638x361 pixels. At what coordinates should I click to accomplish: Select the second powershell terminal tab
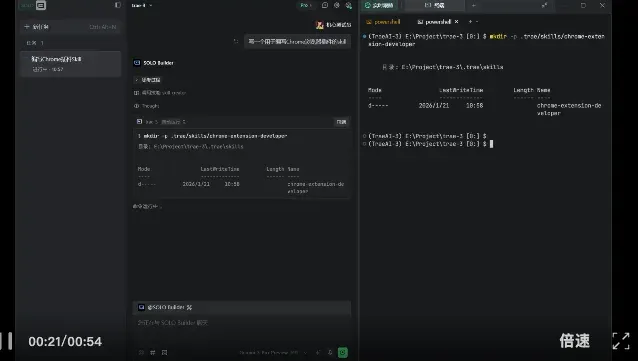[x=434, y=22]
